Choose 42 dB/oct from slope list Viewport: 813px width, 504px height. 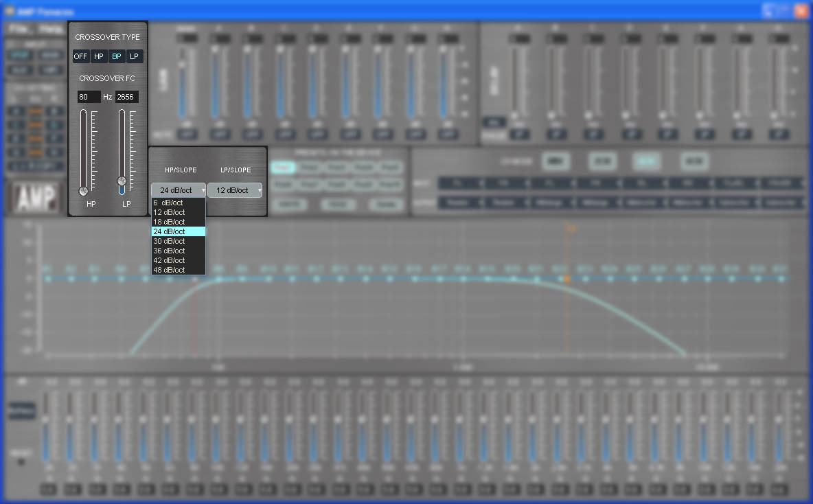[178, 261]
